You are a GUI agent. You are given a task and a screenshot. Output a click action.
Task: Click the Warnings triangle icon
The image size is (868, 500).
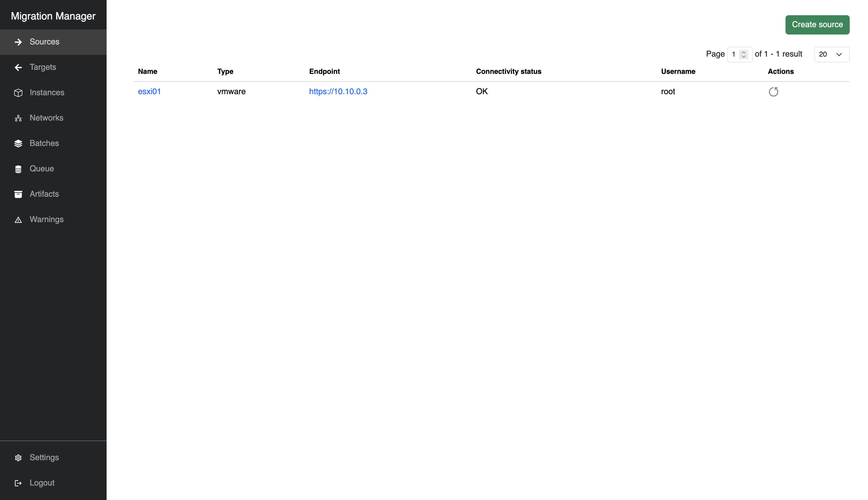click(18, 220)
